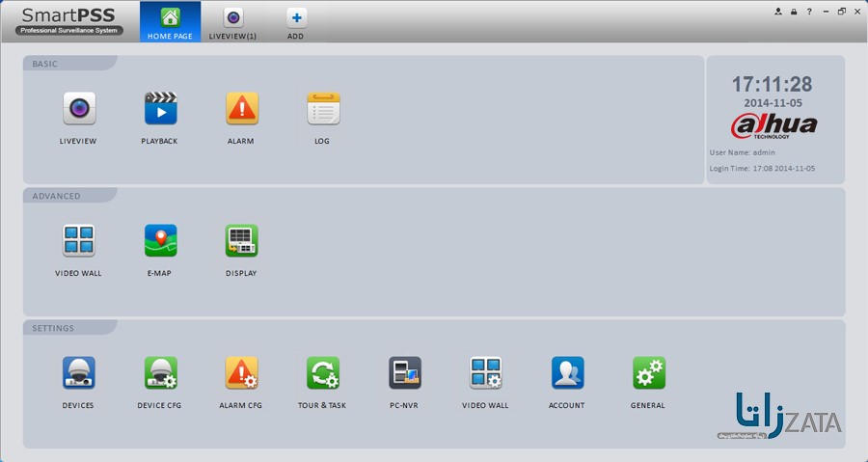Click the Add tab button
The width and height of the screenshot is (868, 462).
pos(296,22)
